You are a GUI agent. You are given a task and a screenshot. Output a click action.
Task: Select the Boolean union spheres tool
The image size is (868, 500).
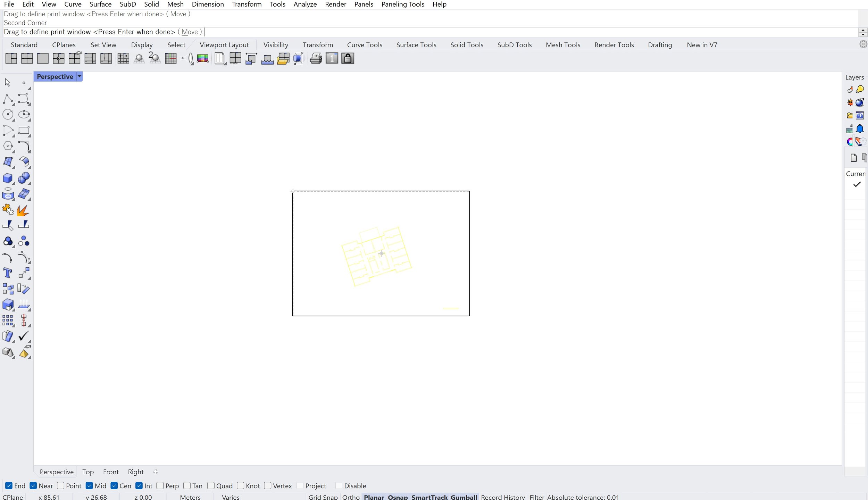24,178
